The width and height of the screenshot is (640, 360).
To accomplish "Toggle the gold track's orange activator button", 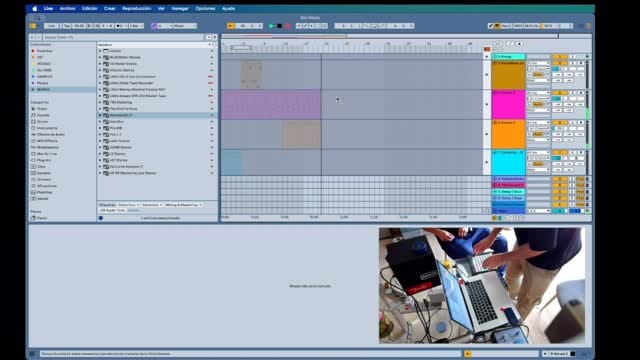I will point(560,63).
